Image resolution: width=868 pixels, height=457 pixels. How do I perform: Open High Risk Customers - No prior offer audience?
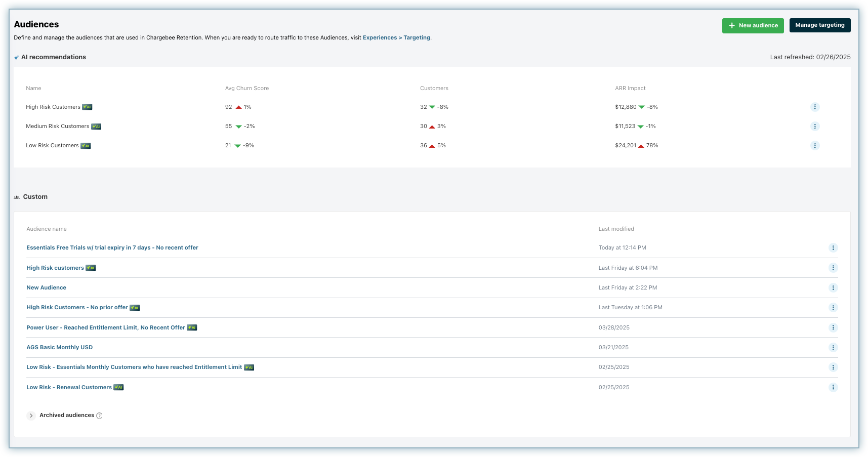77,307
